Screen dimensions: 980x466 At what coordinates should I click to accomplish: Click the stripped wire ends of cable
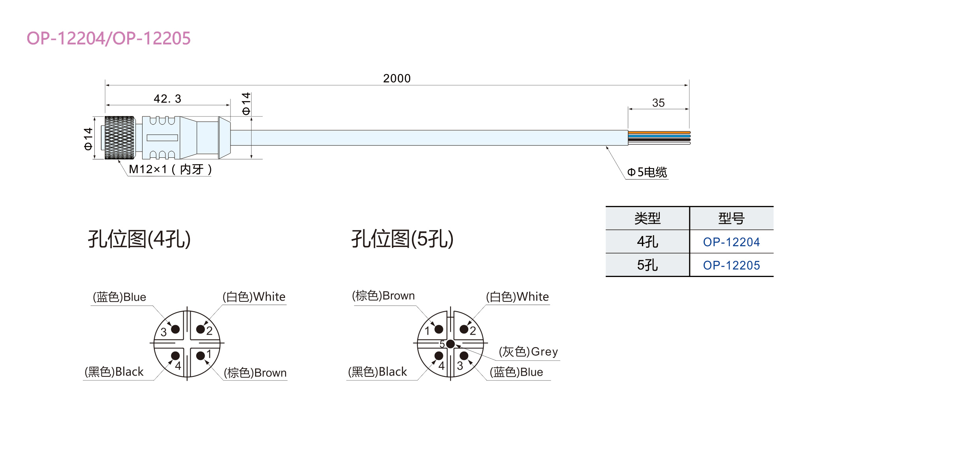coord(659,138)
